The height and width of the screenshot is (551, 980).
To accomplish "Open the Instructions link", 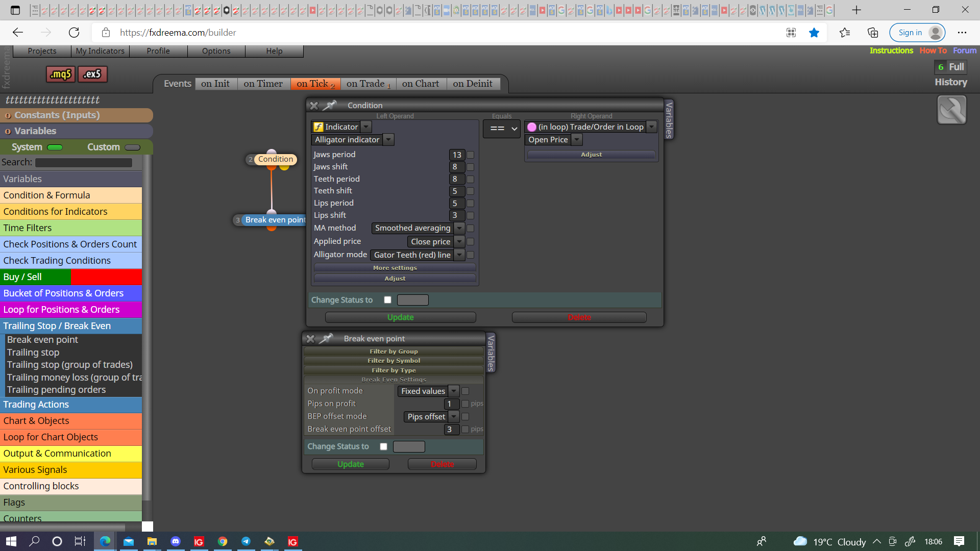I will [891, 51].
